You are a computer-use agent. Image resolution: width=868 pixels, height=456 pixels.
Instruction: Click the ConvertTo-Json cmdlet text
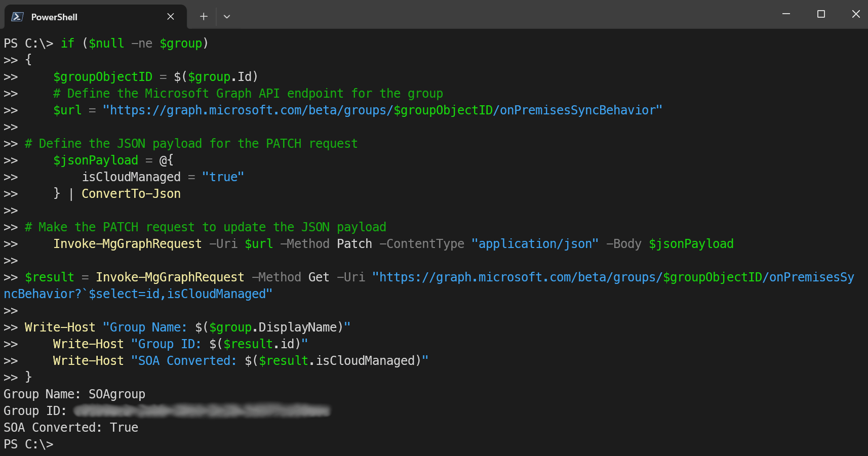tap(131, 194)
